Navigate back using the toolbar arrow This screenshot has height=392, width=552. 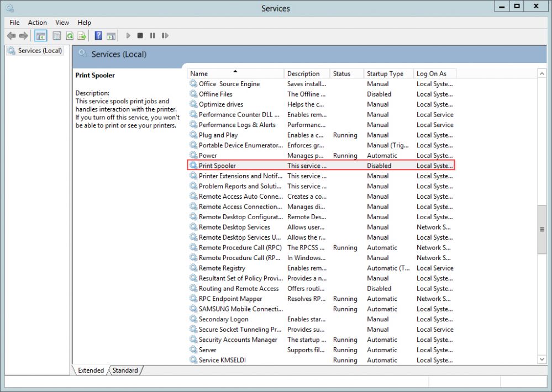[12, 35]
